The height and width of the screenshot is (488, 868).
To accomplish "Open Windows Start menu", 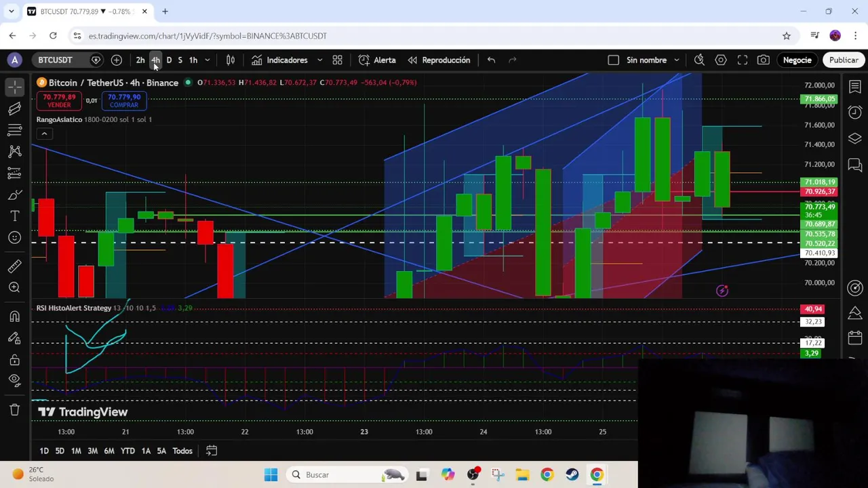I will (x=271, y=475).
